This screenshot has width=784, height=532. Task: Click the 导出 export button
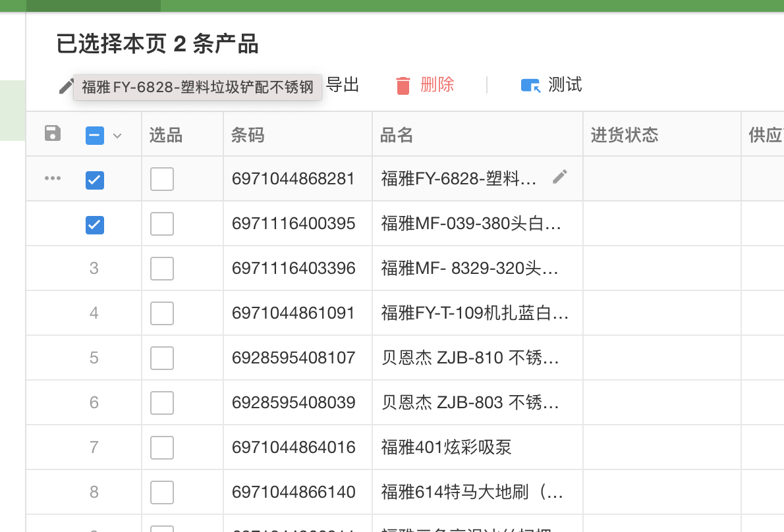343,85
